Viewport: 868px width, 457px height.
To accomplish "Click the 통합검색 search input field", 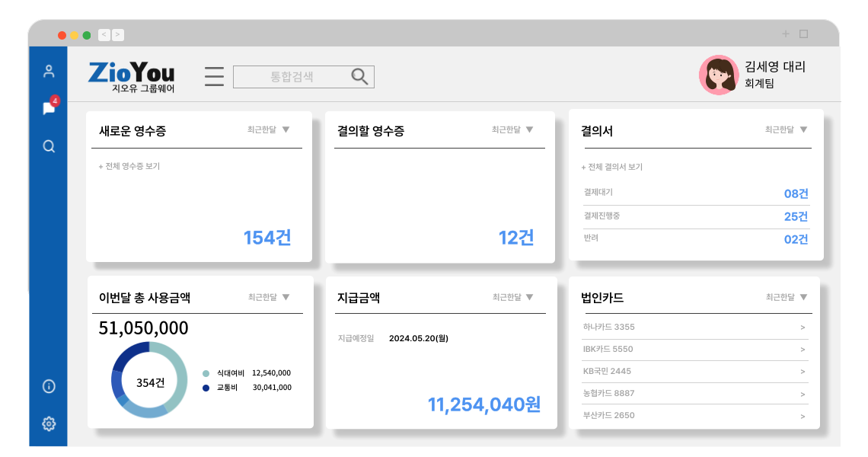I will point(292,77).
